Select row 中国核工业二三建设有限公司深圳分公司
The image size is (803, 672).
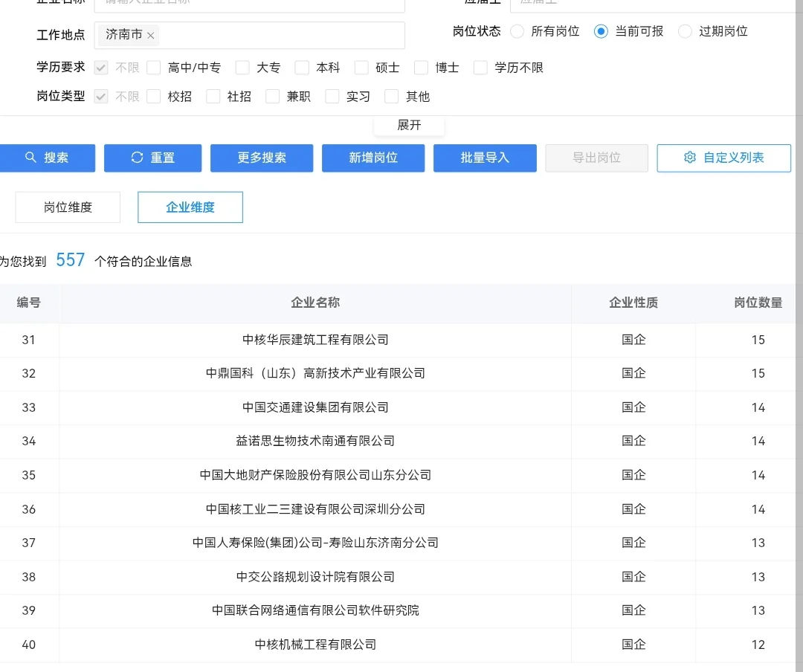tap(397, 510)
